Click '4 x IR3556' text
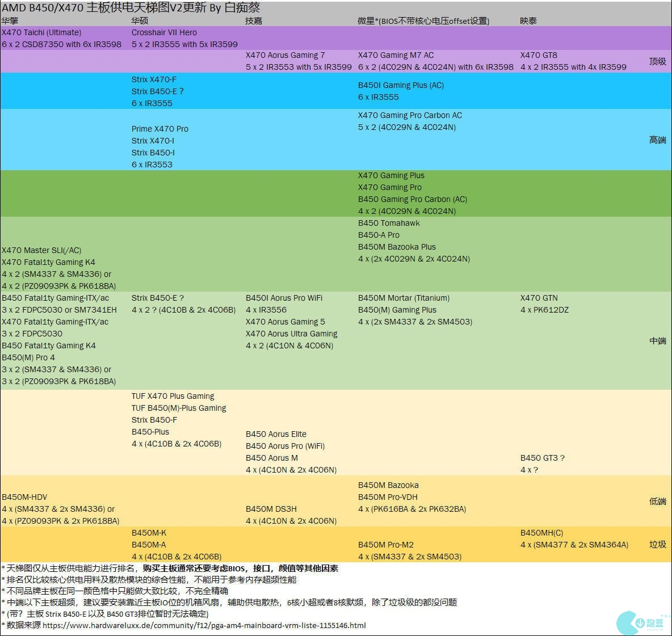This screenshot has height=636, width=672. tap(266, 310)
